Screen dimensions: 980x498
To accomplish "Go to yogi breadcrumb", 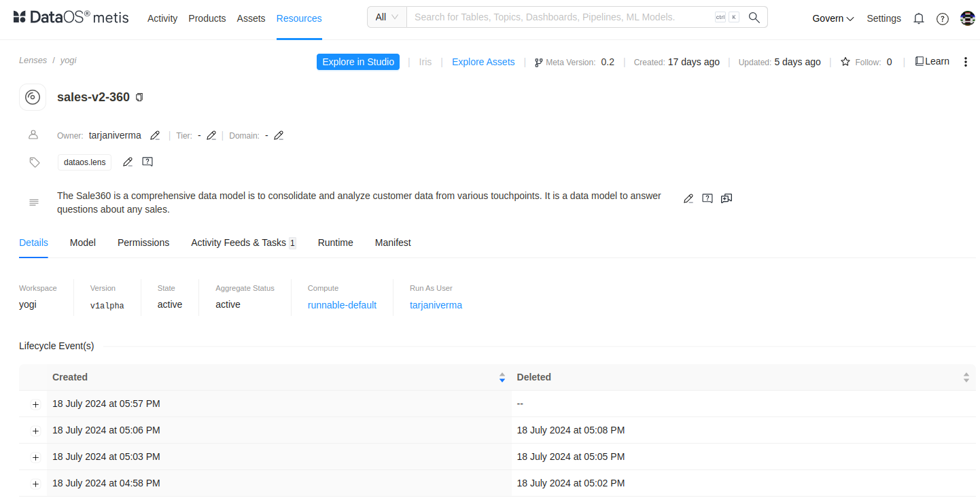I will (68, 60).
